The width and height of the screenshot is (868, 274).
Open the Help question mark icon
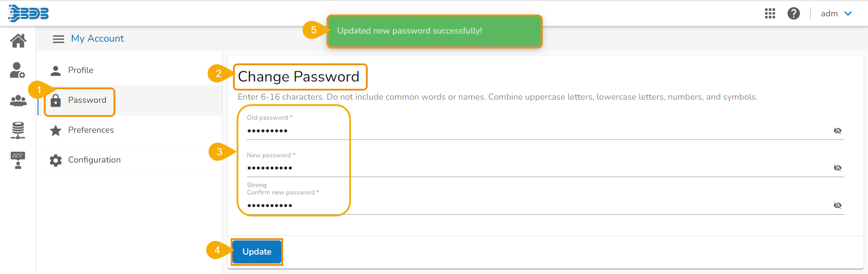pos(793,14)
